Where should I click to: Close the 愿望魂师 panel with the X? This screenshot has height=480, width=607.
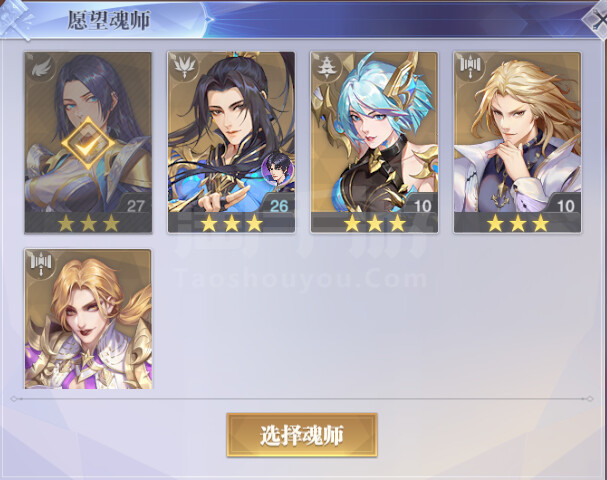click(x=597, y=19)
